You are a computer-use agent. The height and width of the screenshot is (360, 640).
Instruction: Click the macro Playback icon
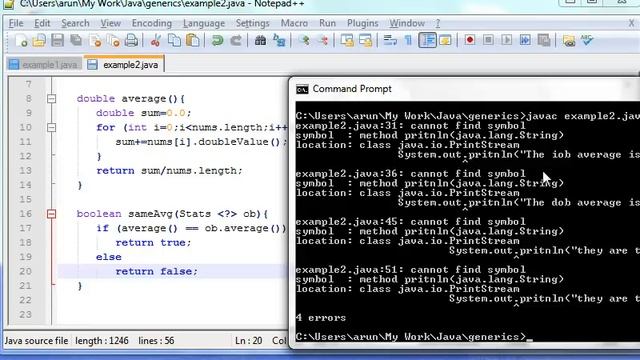point(507,40)
